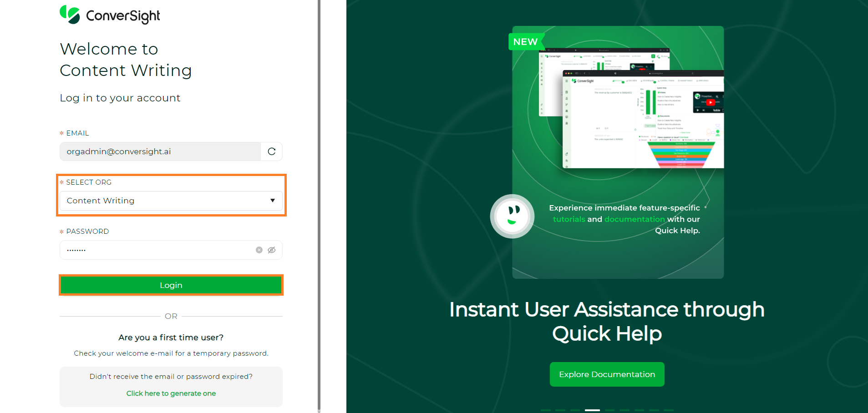Select the active white carousel indicator
The height and width of the screenshot is (413, 868).
click(592, 410)
